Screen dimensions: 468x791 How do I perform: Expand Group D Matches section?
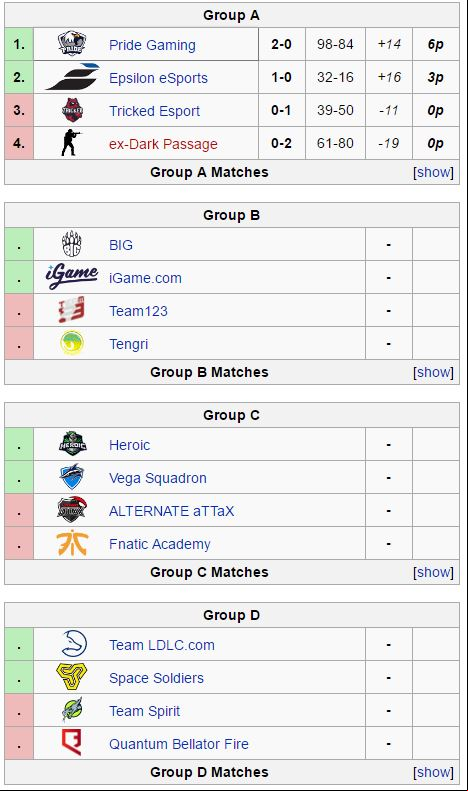click(433, 772)
